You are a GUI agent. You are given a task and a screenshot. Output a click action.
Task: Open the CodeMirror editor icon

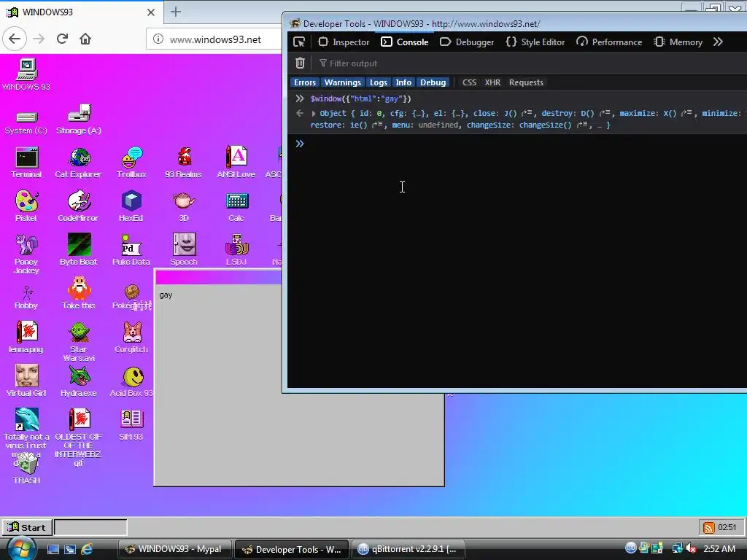(79, 206)
